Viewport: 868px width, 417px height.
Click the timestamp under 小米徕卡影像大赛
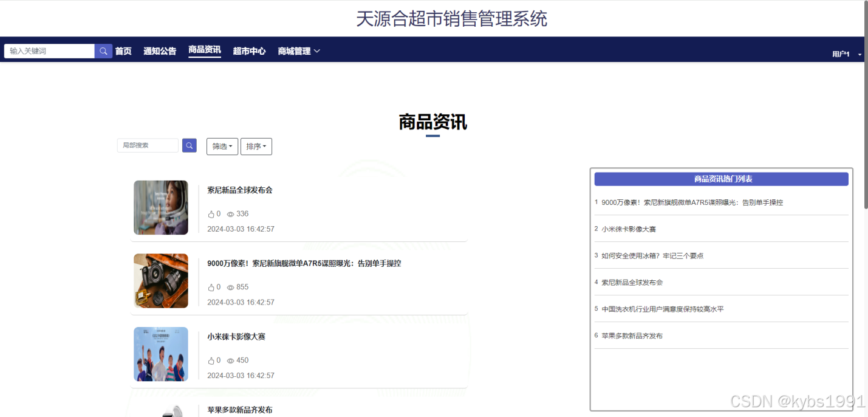pyautogui.click(x=241, y=376)
